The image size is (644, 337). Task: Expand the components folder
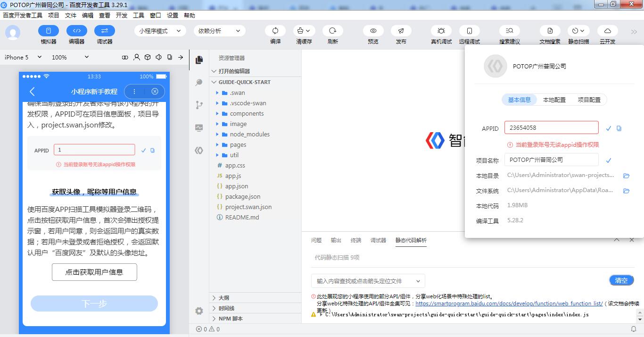[x=255, y=113]
